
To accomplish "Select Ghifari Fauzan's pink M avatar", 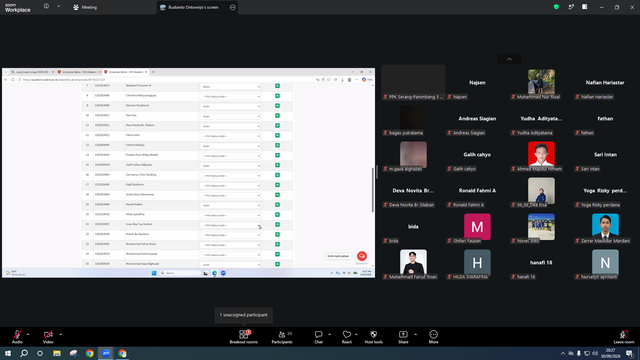I will (x=477, y=227).
